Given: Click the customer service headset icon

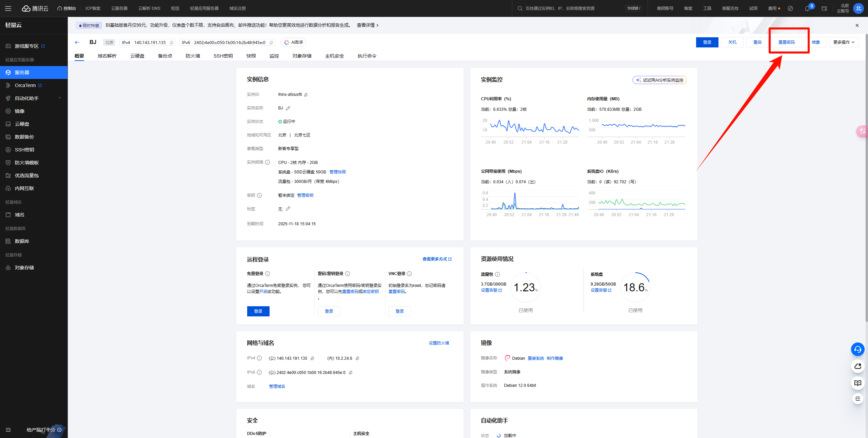Looking at the screenshot, I should [x=857, y=349].
